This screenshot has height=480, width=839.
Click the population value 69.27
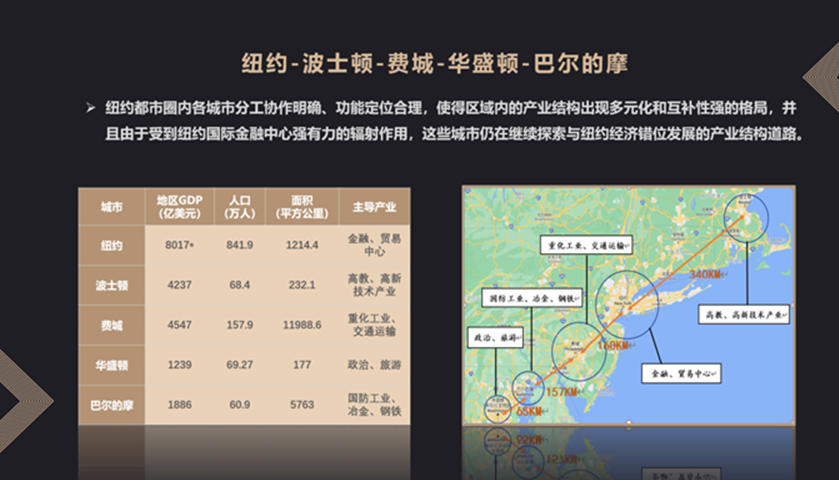240,365
